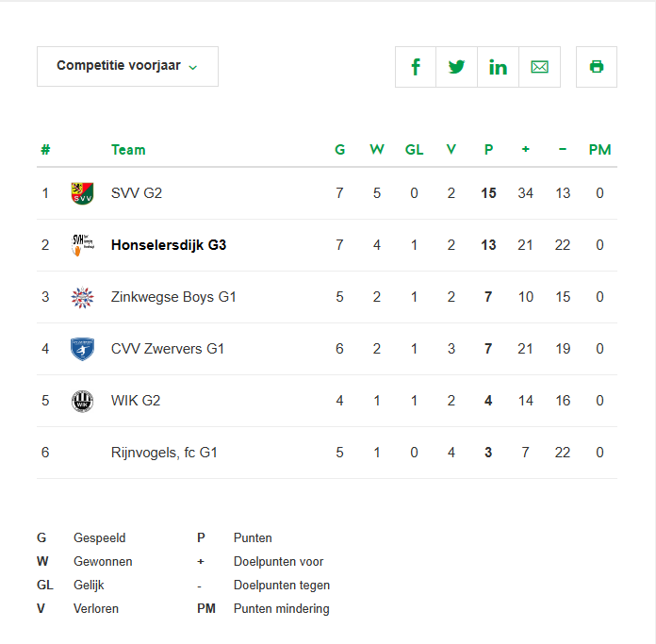
Task: Click the P points column header
Action: (488, 150)
